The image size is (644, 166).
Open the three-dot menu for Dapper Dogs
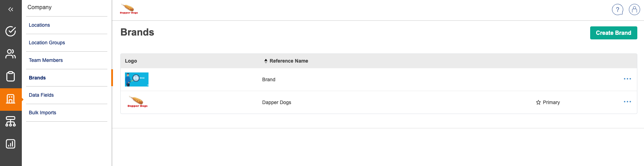click(x=627, y=102)
